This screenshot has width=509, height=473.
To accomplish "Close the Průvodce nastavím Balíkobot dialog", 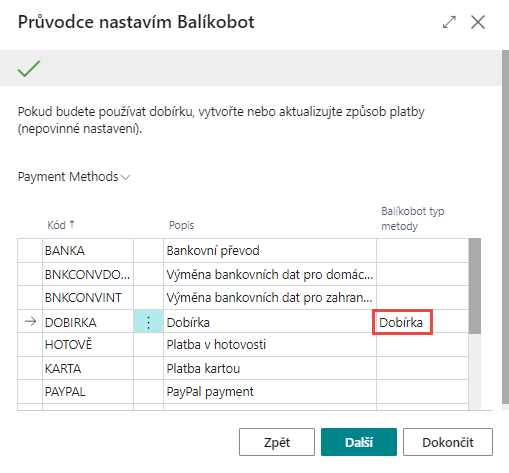I will point(478,22).
